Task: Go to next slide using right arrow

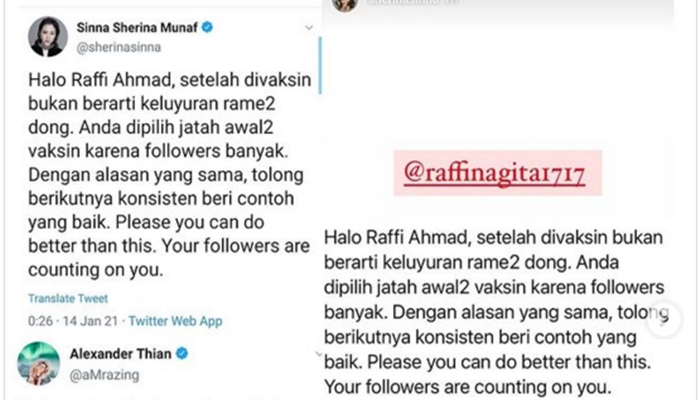Action: 664,320
